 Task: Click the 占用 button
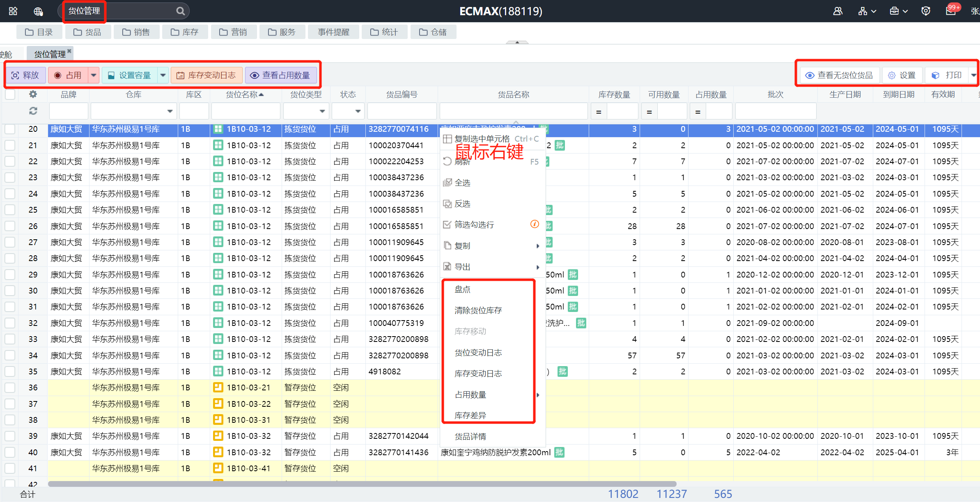(x=68, y=75)
